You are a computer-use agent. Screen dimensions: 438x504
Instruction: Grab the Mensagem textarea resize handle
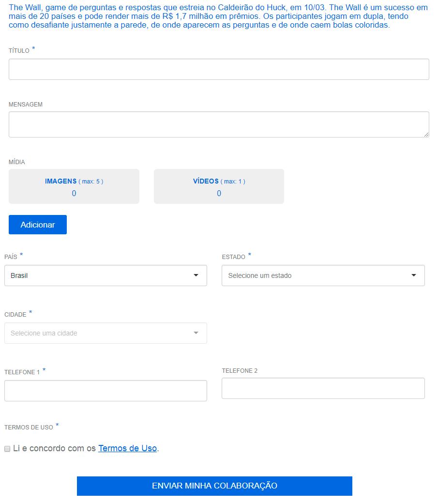426,135
